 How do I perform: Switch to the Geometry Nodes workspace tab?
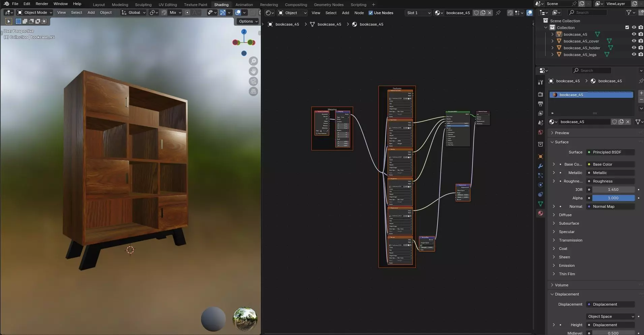pos(329,5)
